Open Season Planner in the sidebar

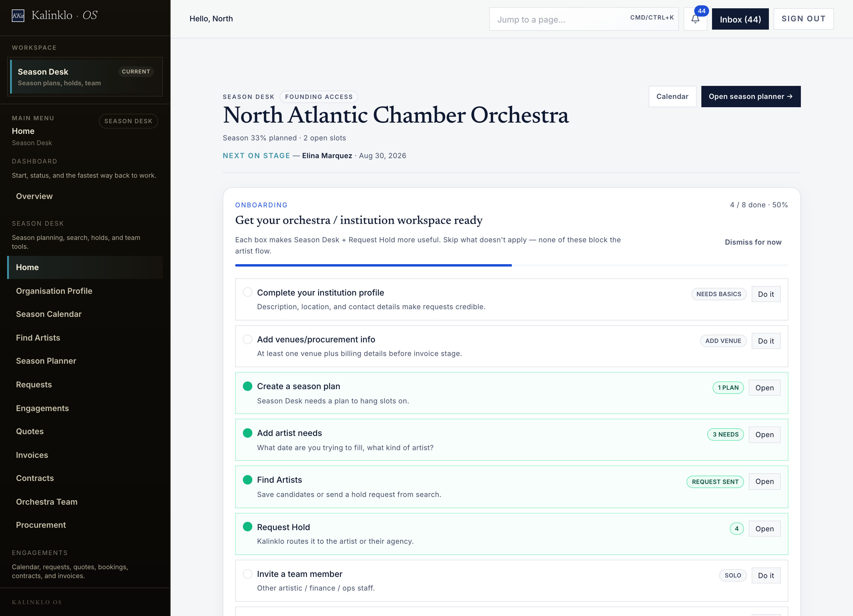click(x=46, y=361)
